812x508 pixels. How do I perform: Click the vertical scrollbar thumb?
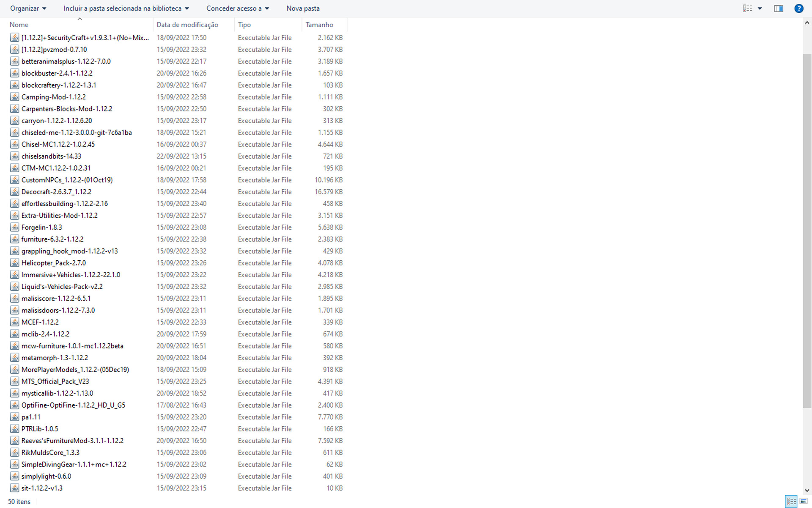point(807,231)
